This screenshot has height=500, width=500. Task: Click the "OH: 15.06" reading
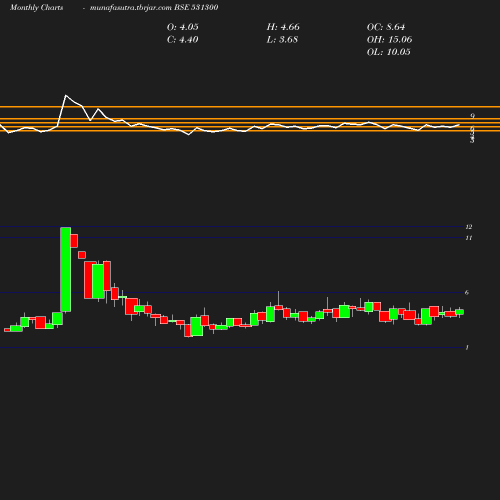(x=389, y=40)
